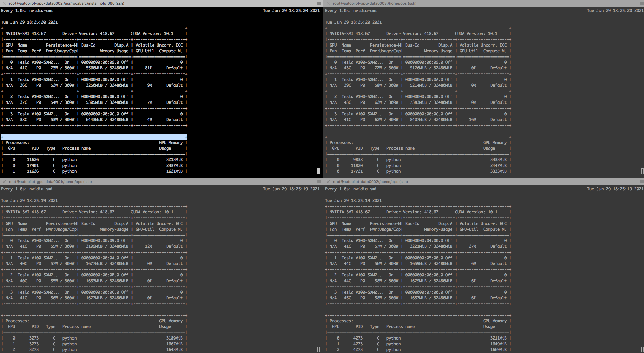Click the '81%' GPU-Util value
Viewport: 644px width, 353px height.
149,68
